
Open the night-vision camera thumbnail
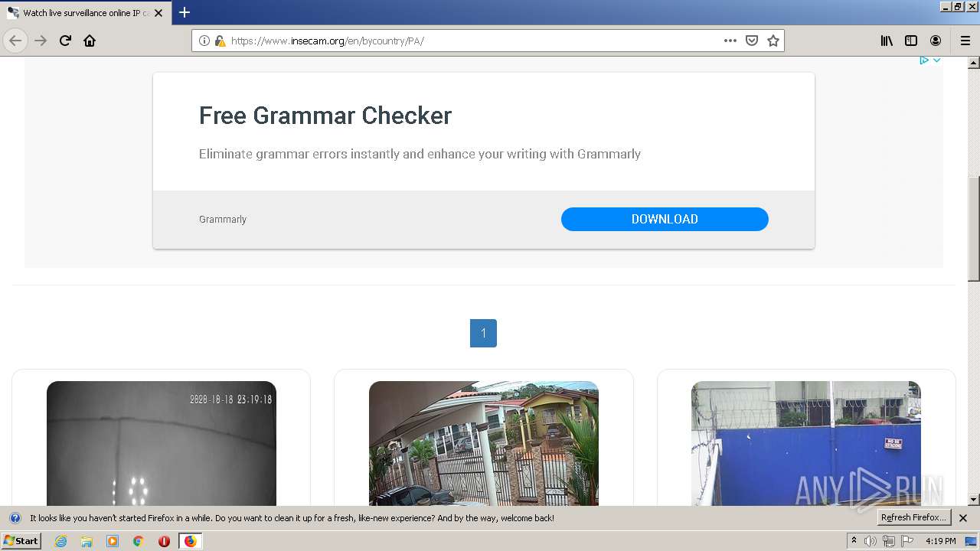[162, 444]
